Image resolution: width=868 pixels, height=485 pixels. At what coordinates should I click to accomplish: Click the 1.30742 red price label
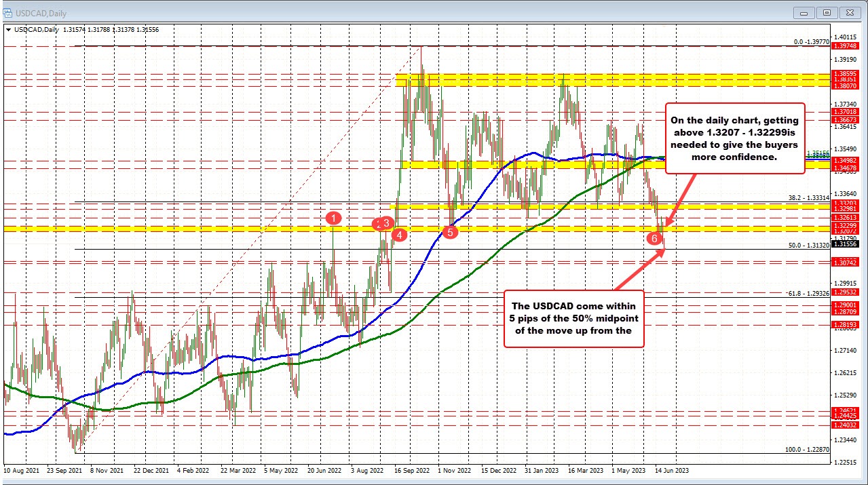click(847, 262)
